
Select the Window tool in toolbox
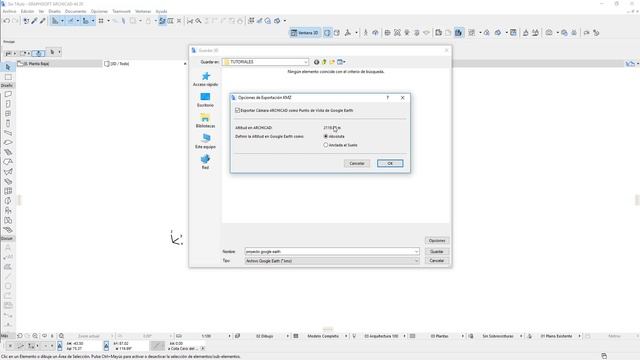tap(8, 114)
